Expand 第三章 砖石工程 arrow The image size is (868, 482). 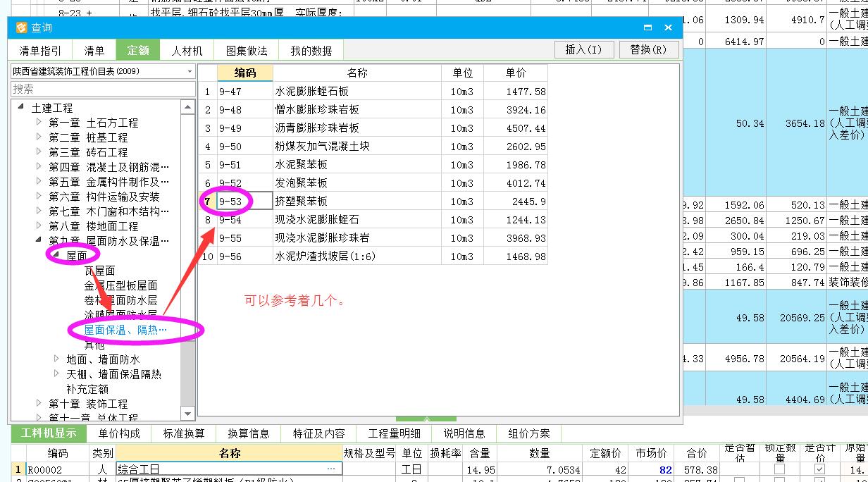click(39, 152)
